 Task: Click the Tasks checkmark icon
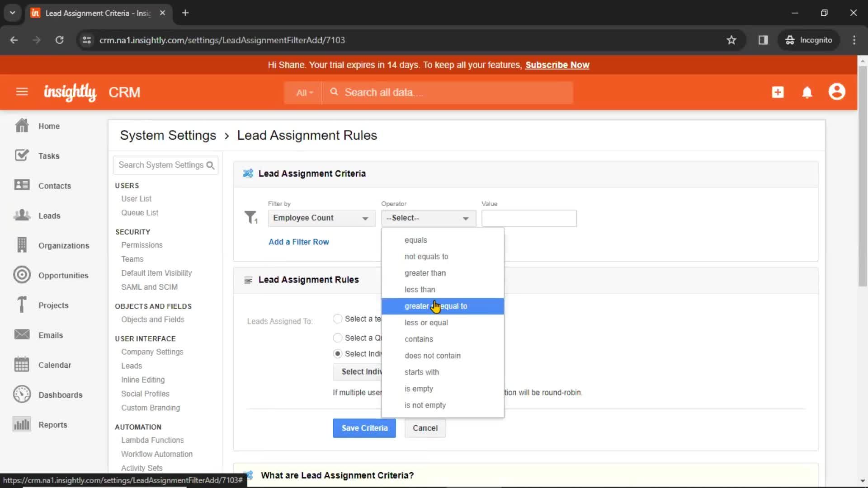(22, 155)
